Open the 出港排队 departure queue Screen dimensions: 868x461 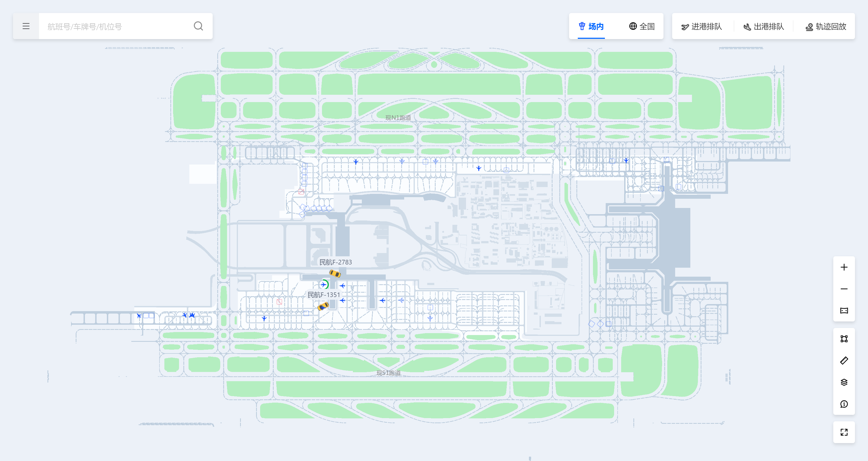click(764, 26)
